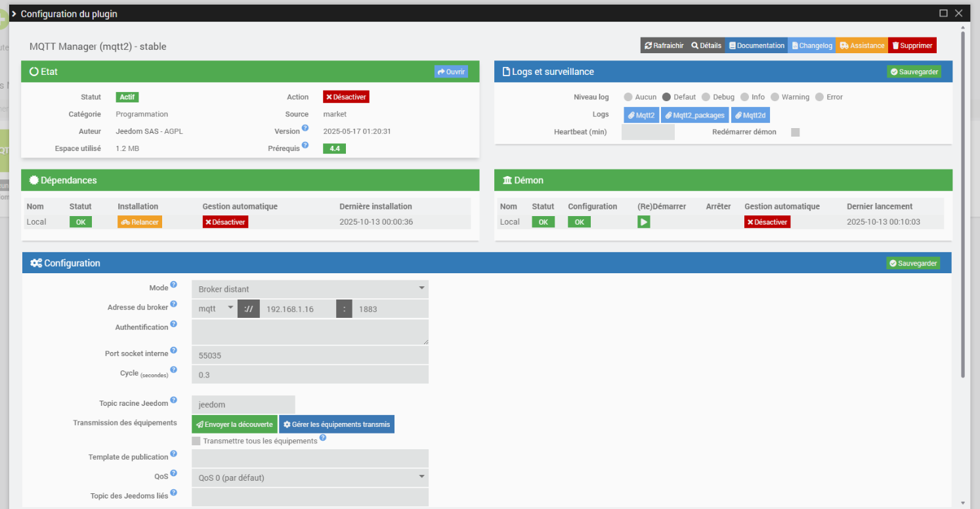This screenshot has width=980, height=509.
Task: Click the broker port field 1883
Action: point(391,309)
